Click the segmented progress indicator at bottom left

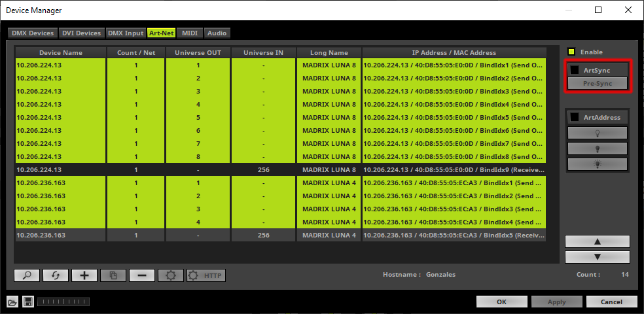[63, 302]
